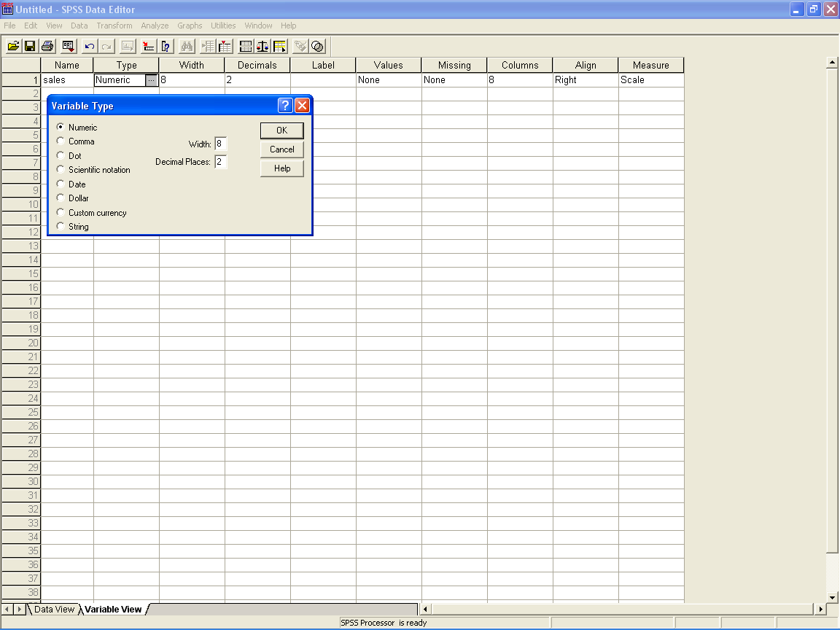840x630 pixels.
Task: Click the horizontal scrollbar left arrow
Action: tap(425, 609)
